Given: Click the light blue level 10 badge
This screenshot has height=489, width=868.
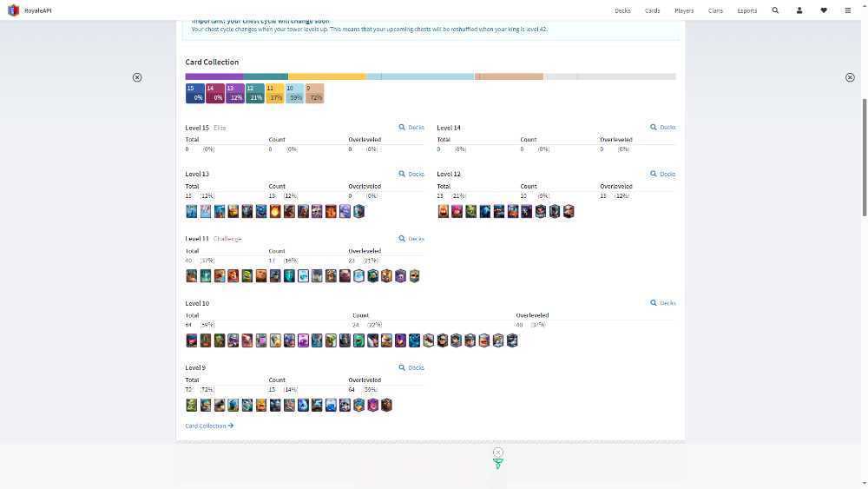Looking at the screenshot, I should coord(294,93).
